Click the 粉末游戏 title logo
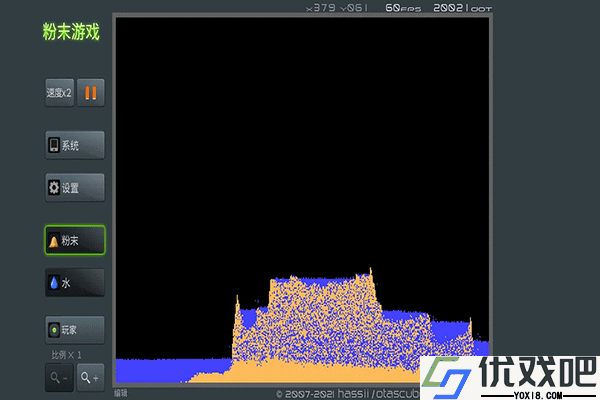Image resolution: width=600 pixels, height=400 pixels. pyautogui.click(x=71, y=32)
